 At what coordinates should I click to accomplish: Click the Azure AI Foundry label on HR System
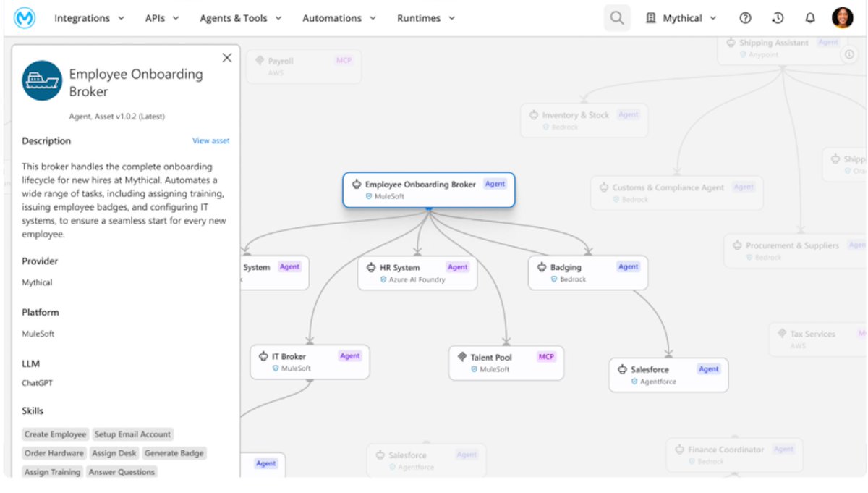pos(417,279)
